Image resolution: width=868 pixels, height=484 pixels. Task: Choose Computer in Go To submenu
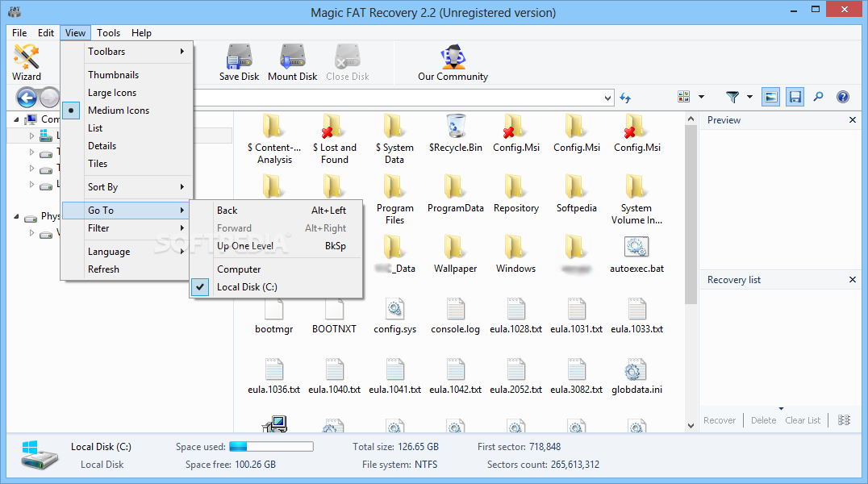tap(277, 269)
